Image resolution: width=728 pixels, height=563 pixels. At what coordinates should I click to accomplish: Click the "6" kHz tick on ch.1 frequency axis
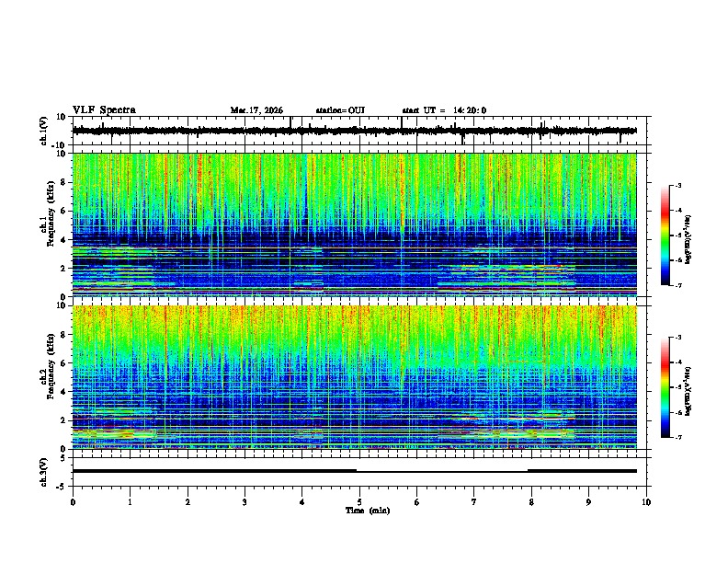[63, 212]
